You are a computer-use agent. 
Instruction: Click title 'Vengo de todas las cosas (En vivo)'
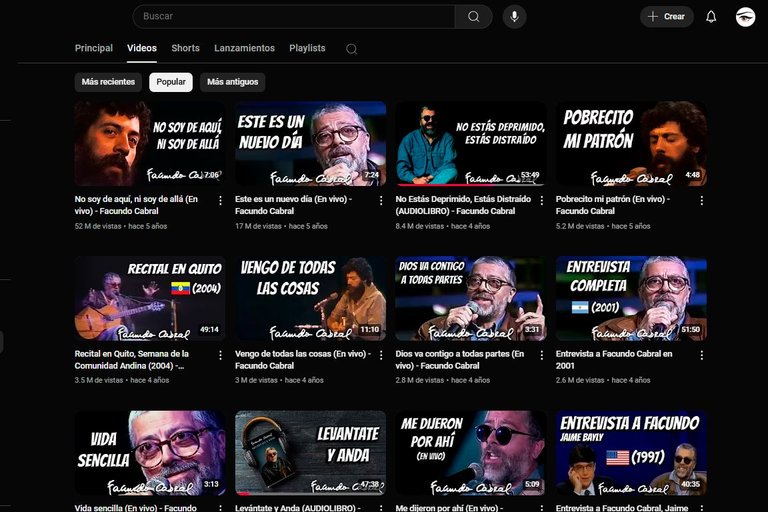303,360
